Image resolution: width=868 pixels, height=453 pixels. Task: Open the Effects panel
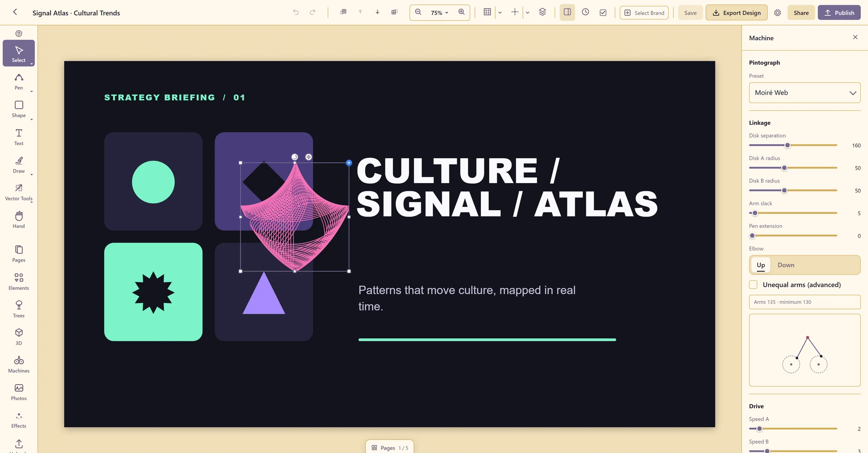[x=19, y=420]
